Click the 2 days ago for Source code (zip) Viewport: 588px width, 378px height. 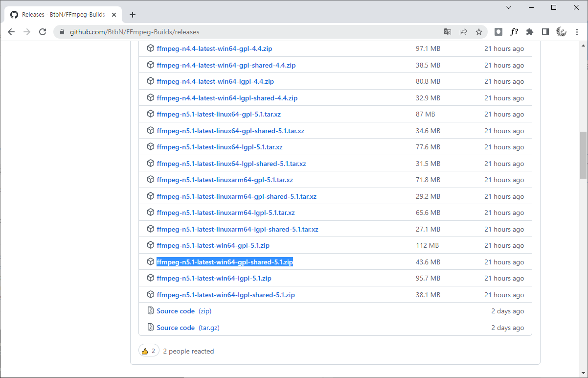pyautogui.click(x=508, y=311)
